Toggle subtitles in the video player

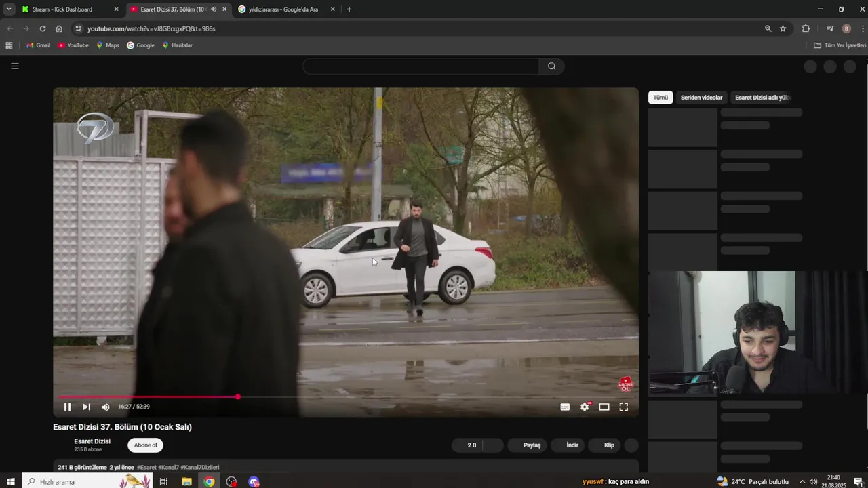click(565, 407)
